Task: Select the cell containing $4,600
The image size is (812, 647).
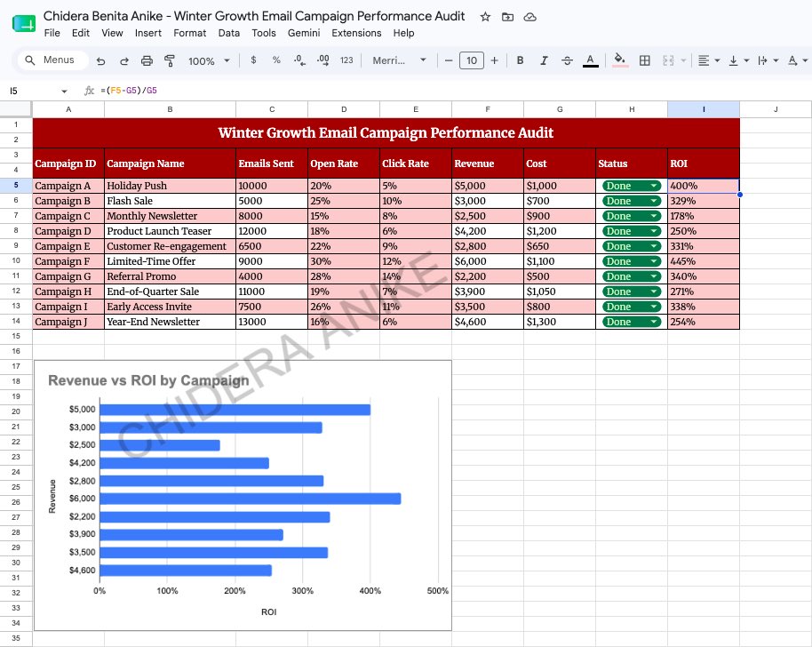Action: click(x=488, y=322)
